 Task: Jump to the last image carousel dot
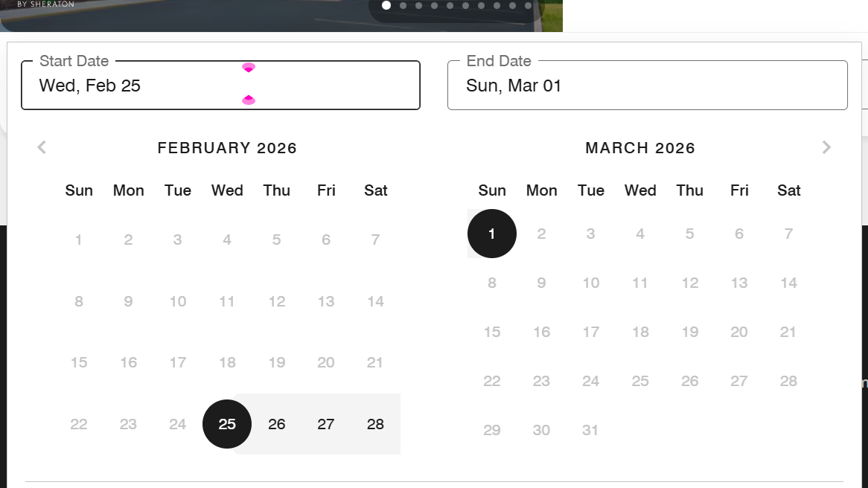click(528, 5)
